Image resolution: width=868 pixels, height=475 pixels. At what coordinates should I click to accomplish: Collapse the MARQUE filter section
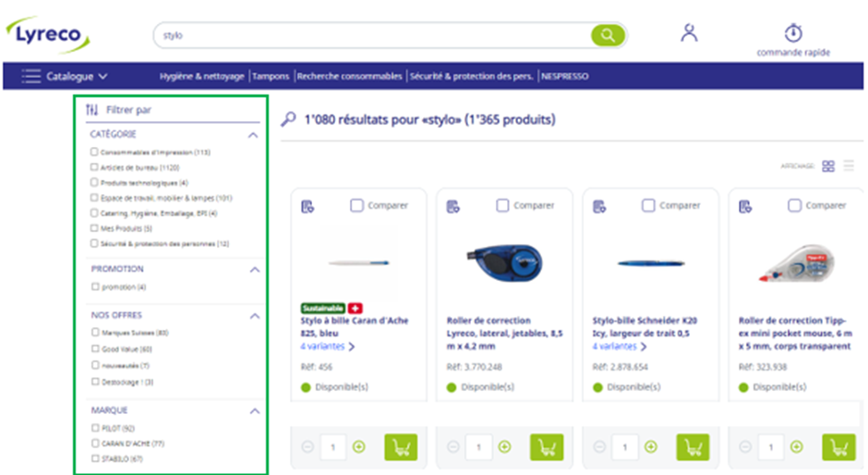255,410
